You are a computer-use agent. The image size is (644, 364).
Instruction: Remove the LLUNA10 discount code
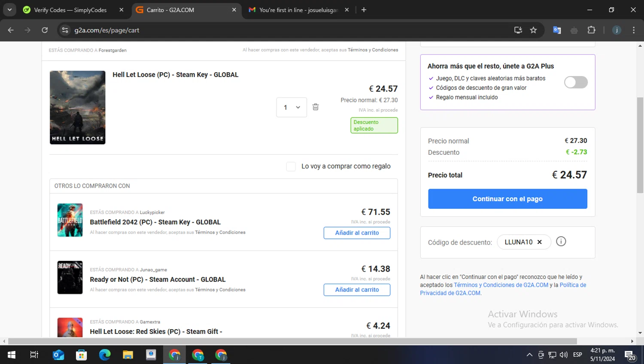tap(540, 242)
